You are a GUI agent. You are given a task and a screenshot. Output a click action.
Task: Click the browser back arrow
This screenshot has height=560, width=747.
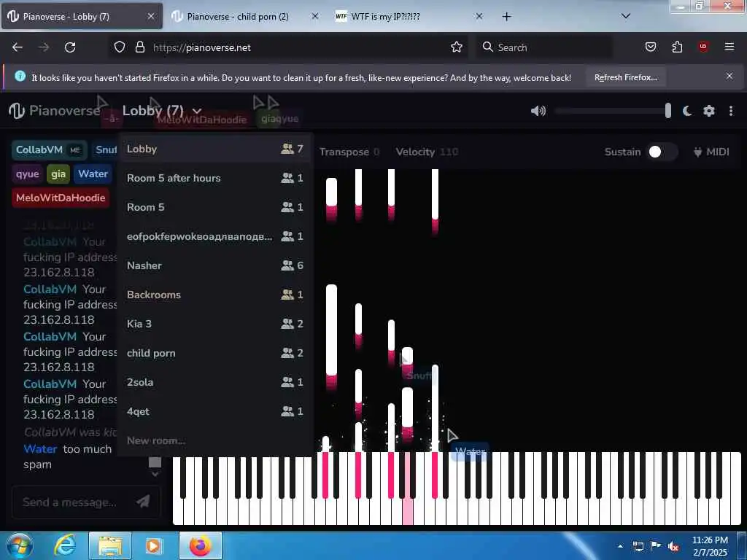point(18,47)
